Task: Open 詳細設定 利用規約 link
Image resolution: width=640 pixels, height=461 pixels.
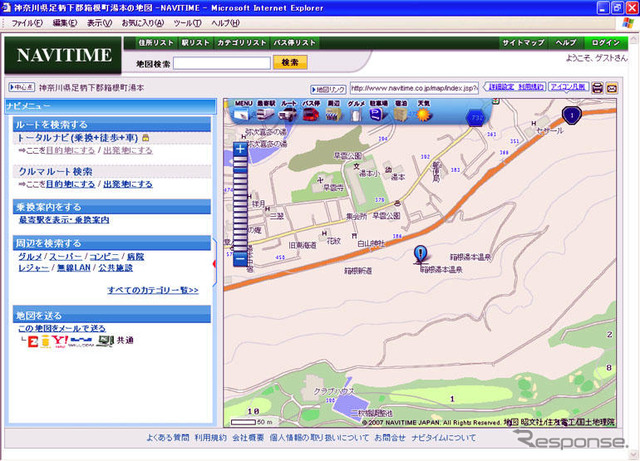Action: (x=516, y=87)
